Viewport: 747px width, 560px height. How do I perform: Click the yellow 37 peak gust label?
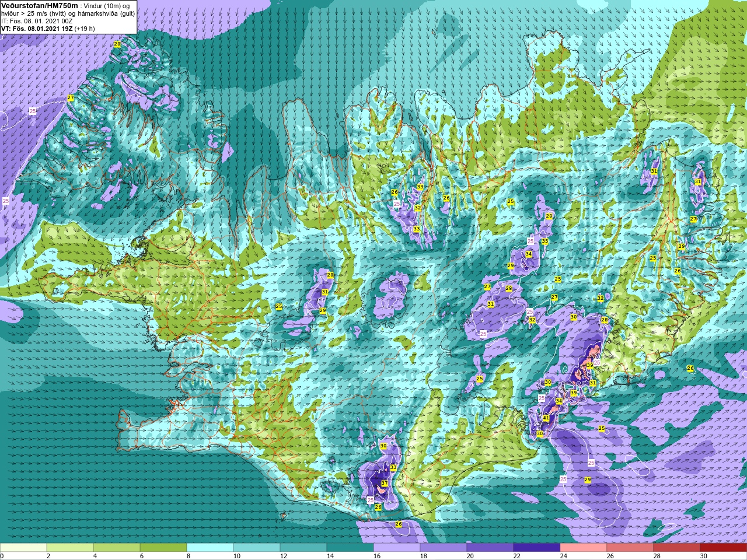pyautogui.click(x=384, y=484)
